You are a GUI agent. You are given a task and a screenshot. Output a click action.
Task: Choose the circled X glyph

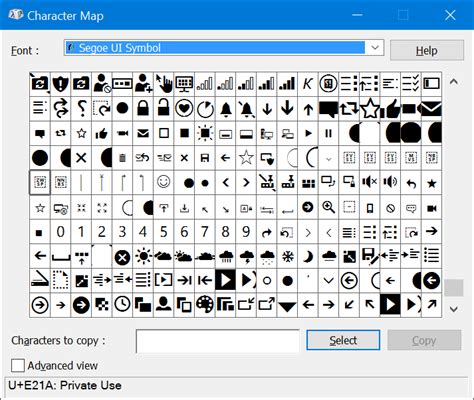pos(122,257)
